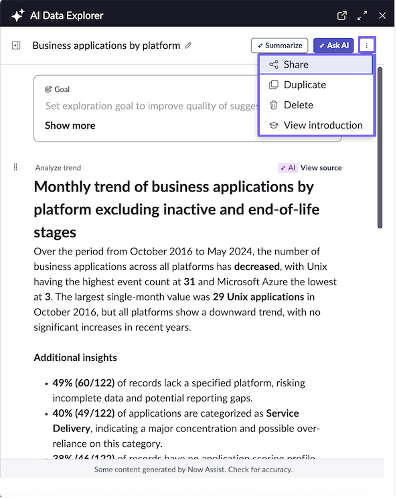The image size is (396, 498).
Task: Select Delete from the menu
Action: [316, 105]
